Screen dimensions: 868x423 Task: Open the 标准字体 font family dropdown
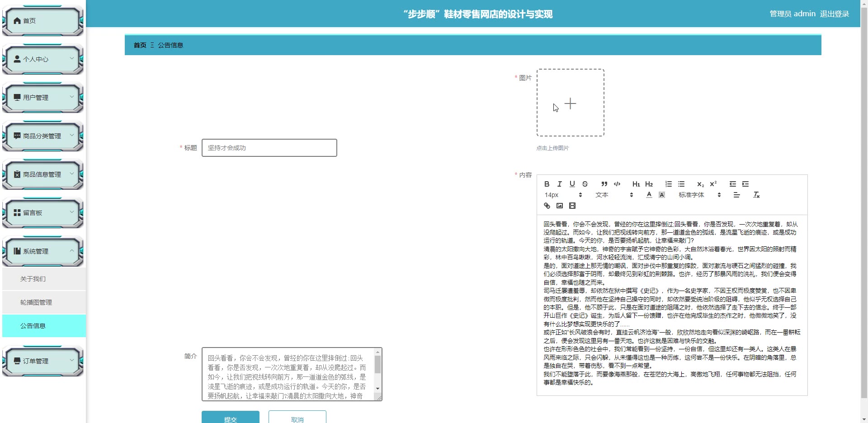tap(699, 195)
